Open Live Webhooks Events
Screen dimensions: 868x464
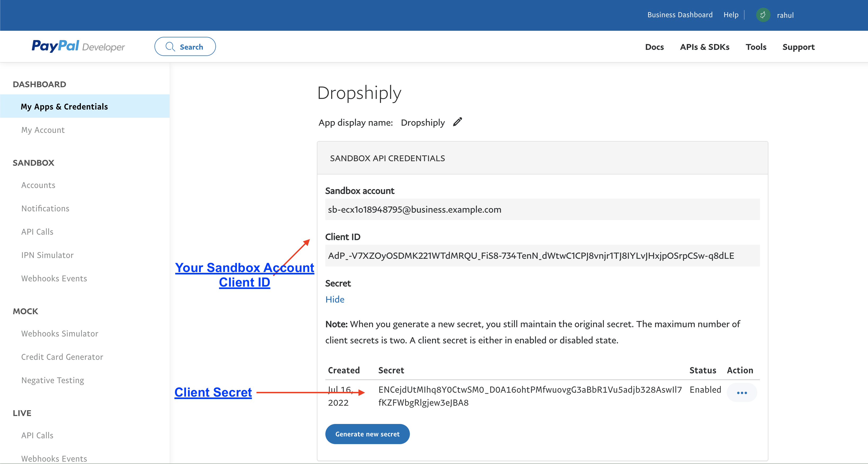54,459
